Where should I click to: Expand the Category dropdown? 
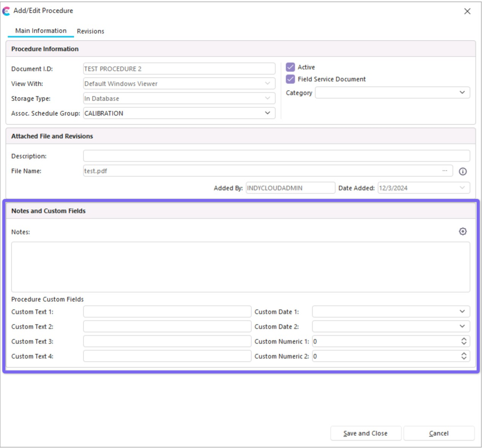click(x=462, y=92)
